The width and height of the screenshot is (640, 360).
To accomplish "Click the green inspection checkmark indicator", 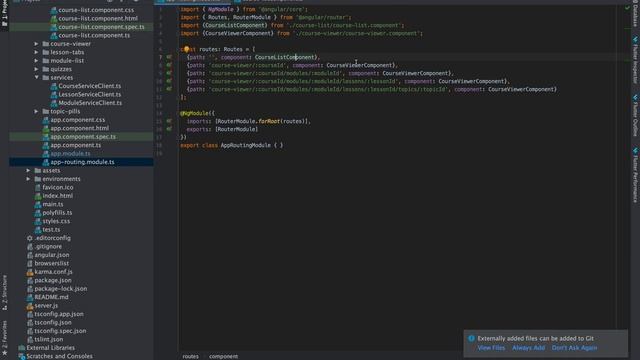I will (627, 8).
